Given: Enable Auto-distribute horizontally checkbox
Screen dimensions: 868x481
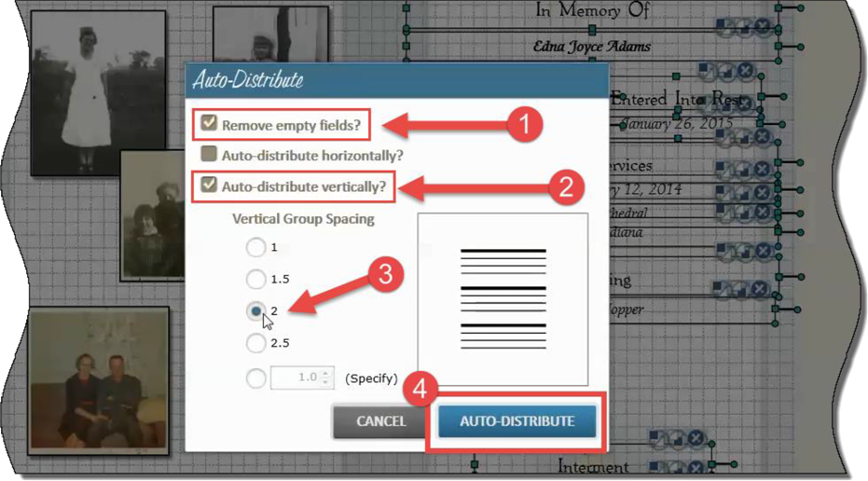Looking at the screenshot, I should (x=209, y=153).
